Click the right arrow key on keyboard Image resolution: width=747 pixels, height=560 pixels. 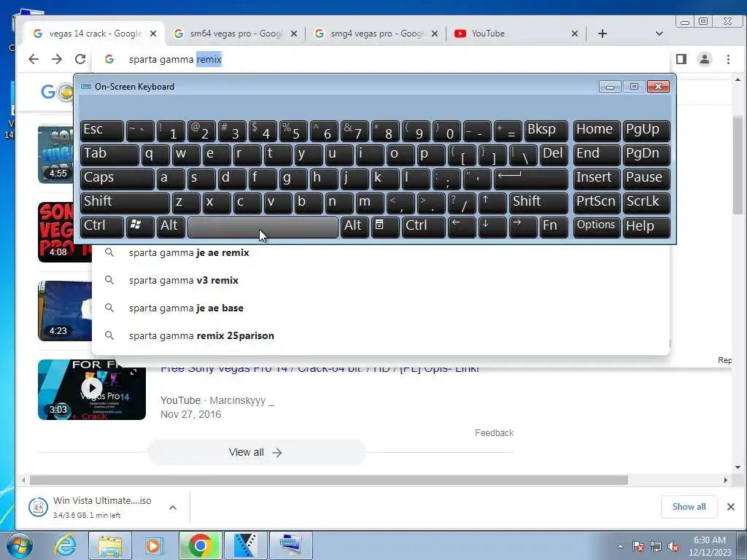523,227
